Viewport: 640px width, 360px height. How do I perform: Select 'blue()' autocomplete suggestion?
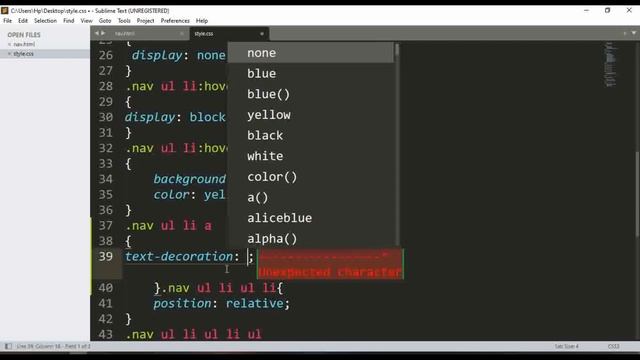click(x=311, y=94)
